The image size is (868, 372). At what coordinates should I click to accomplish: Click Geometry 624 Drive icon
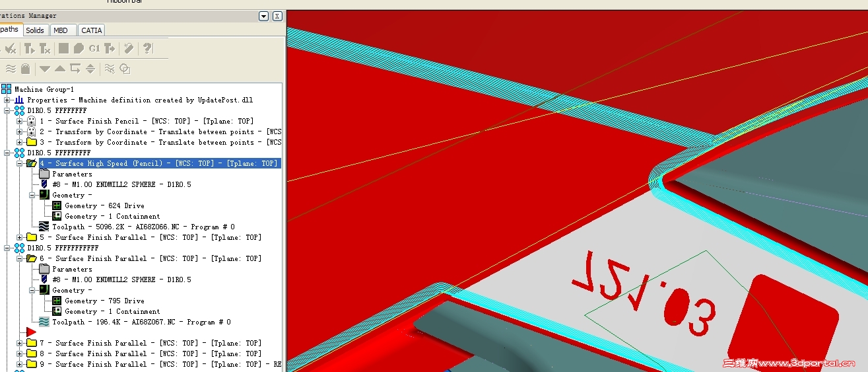[x=57, y=205]
